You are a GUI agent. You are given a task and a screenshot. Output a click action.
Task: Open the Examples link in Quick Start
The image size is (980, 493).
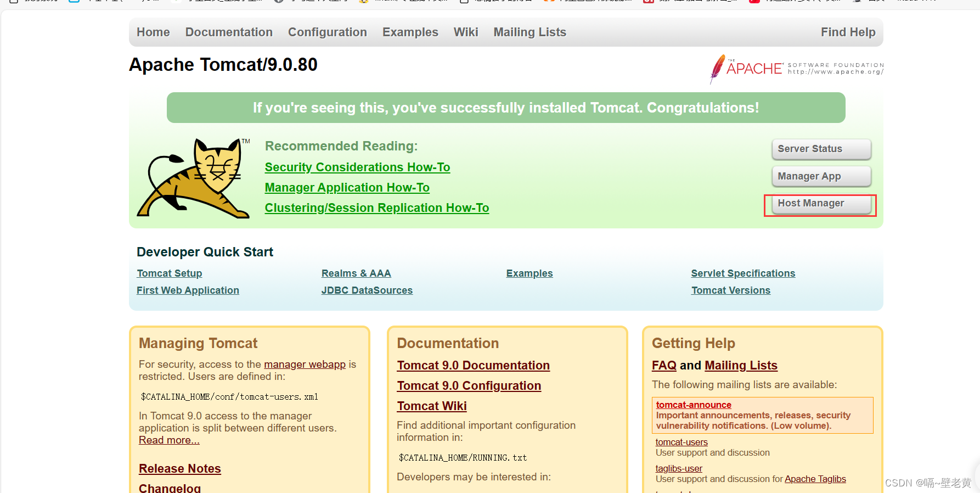click(x=530, y=273)
